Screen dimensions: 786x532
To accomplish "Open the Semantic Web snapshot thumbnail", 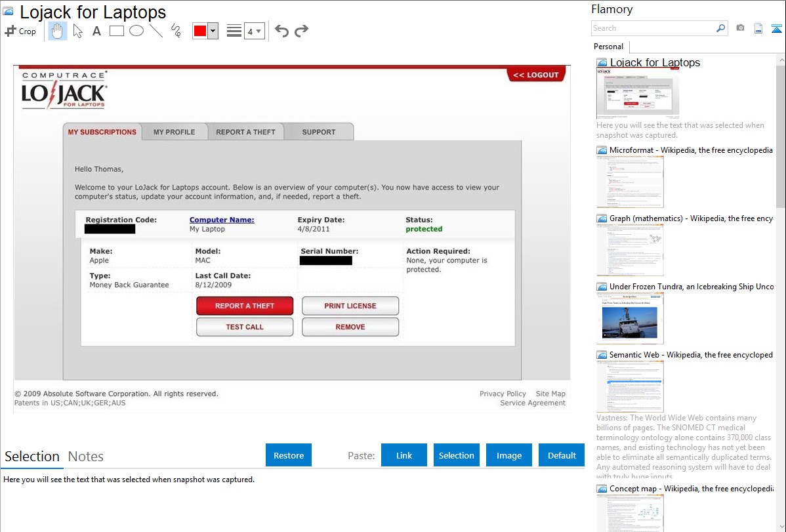I will pyautogui.click(x=630, y=386).
